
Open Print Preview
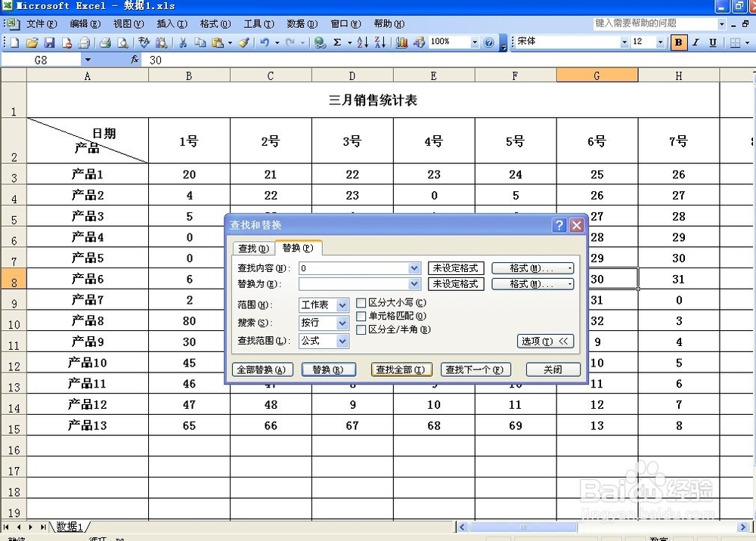point(123,42)
